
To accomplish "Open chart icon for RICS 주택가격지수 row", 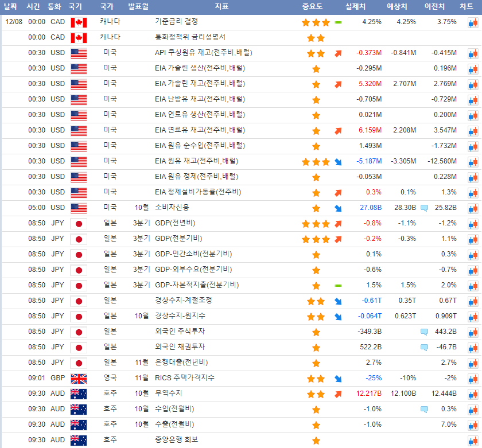I will 472,379.
